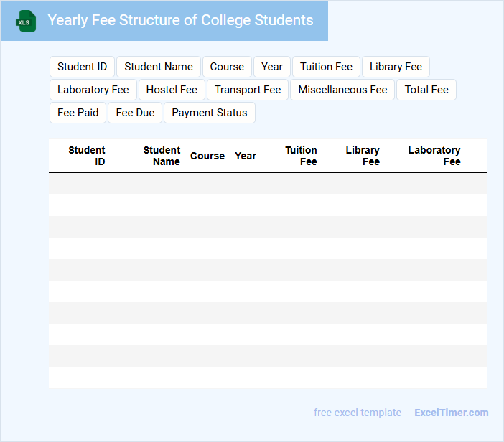The image size is (504, 442).
Task: Click the Laboratory Fee tag
Action: [93, 90]
